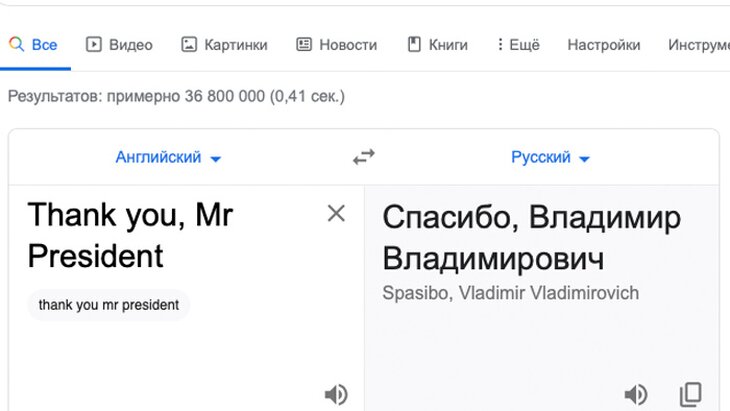
Task: Click the Картинки image icon
Action: 189,44
